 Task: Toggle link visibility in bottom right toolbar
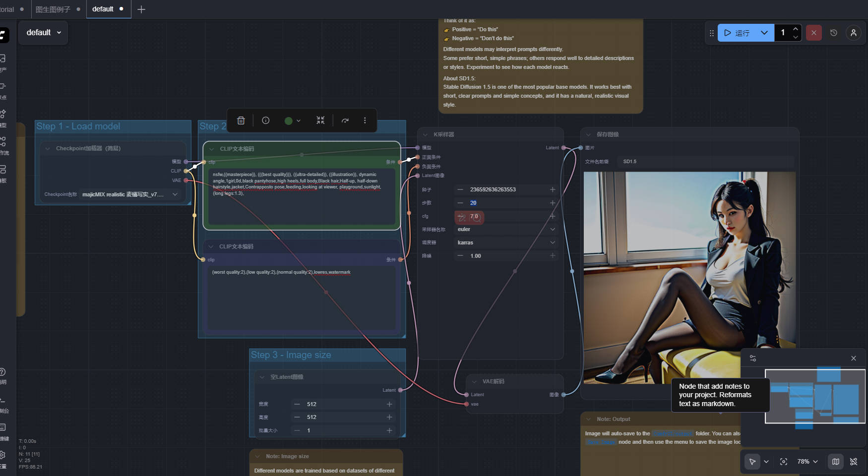[x=854, y=462]
